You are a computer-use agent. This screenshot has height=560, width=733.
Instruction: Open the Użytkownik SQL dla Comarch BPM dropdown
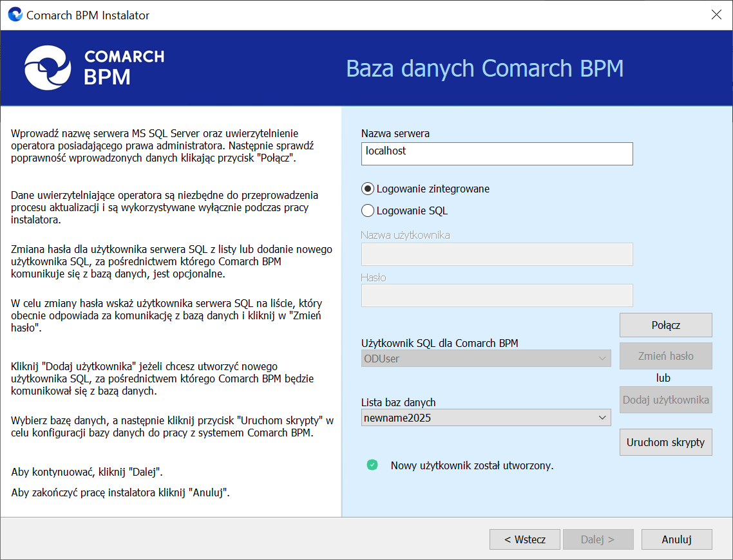coord(486,359)
